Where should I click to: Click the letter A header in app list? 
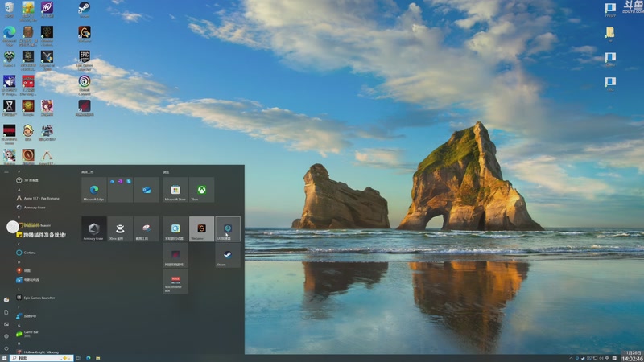point(19,190)
